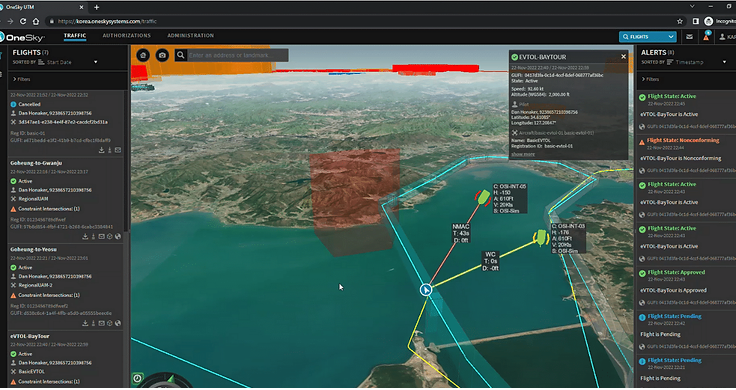The height and width of the screenshot is (390, 736).
Task: Click the map camera screenshot icon
Action: [162, 55]
